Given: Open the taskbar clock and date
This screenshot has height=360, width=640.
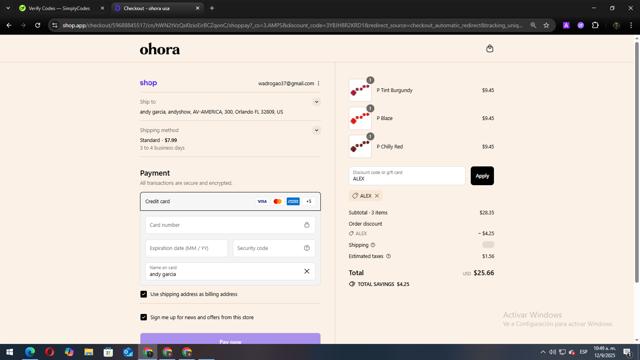Looking at the screenshot, I should coord(604,352).
